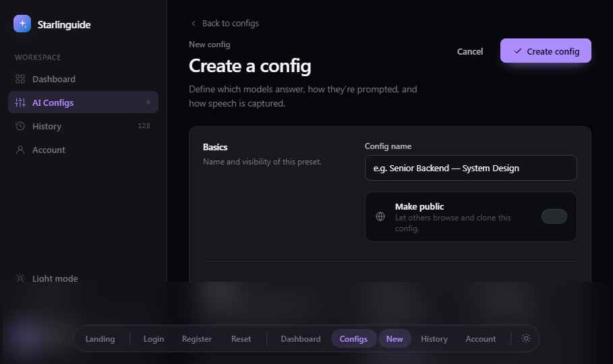Screen dimensions: 613x364
Task: Toggle the Make public switch
Action: pyautogui.click(x=554, y=216)
